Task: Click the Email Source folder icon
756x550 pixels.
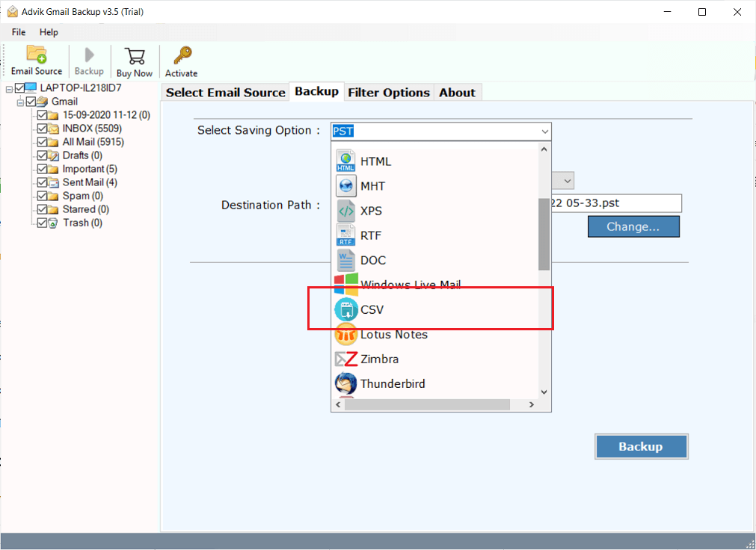Action: (37, 55)
